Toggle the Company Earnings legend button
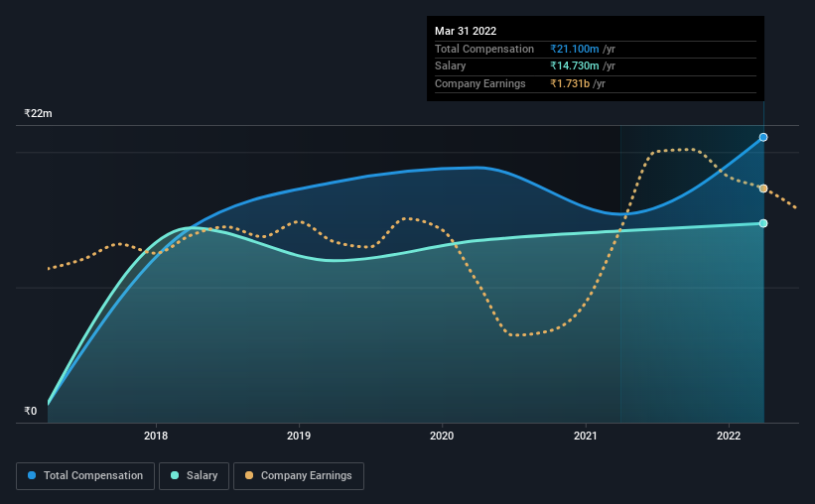 point(299,476)
